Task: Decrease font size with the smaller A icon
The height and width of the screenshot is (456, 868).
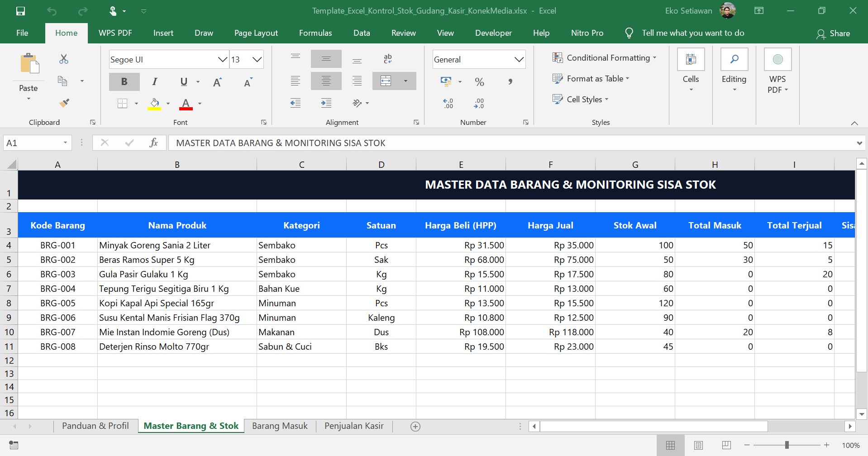Action: tap(248, 82)
